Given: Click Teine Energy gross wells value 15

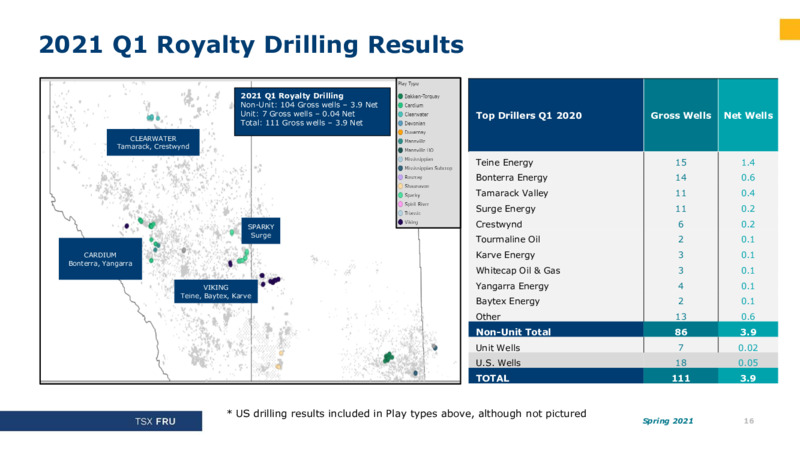Looking at the screenshot, I should click(681, 162).
